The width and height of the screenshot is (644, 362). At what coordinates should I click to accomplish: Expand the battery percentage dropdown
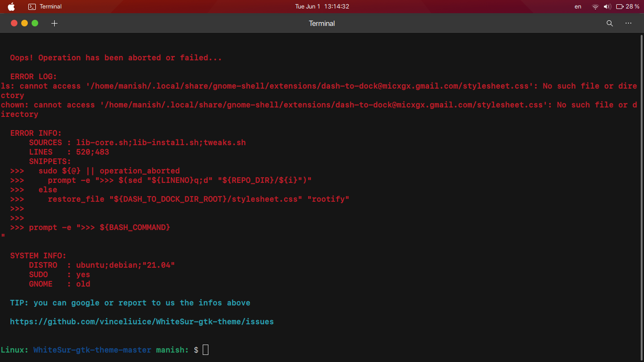[632, 6]
